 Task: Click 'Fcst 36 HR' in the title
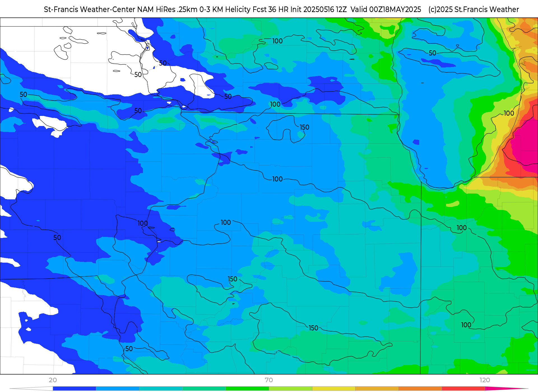(x=270, y=10)
